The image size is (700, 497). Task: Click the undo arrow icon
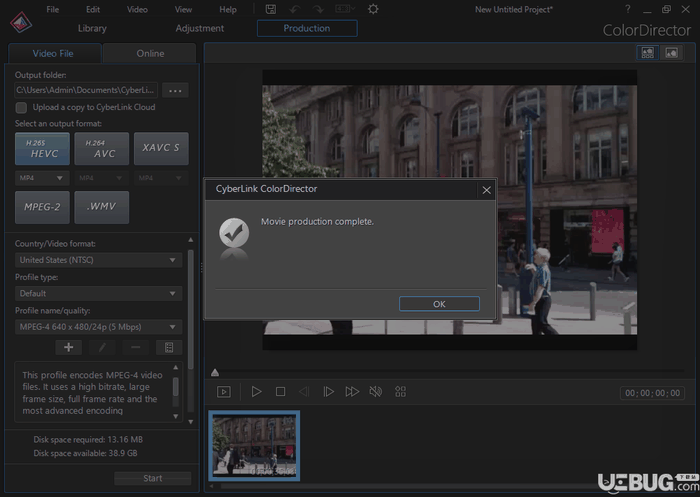(295, 9)
